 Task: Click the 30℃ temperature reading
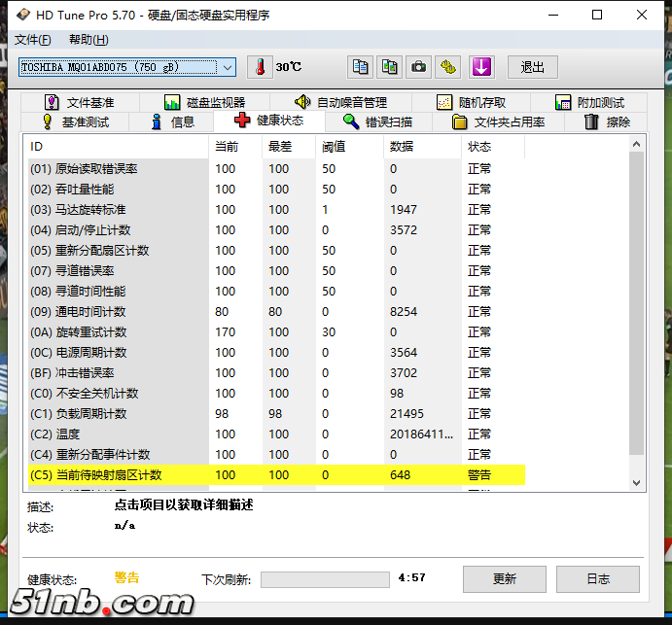pos(289,67)
